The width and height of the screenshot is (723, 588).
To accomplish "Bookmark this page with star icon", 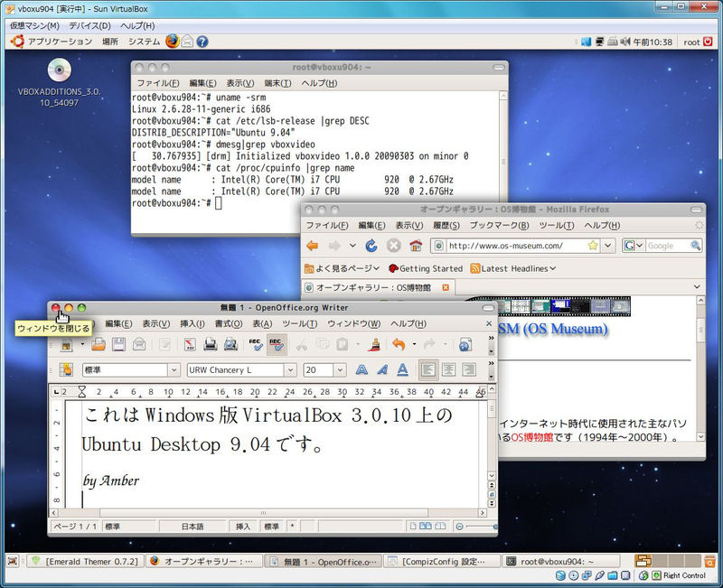I will point(593,246).
